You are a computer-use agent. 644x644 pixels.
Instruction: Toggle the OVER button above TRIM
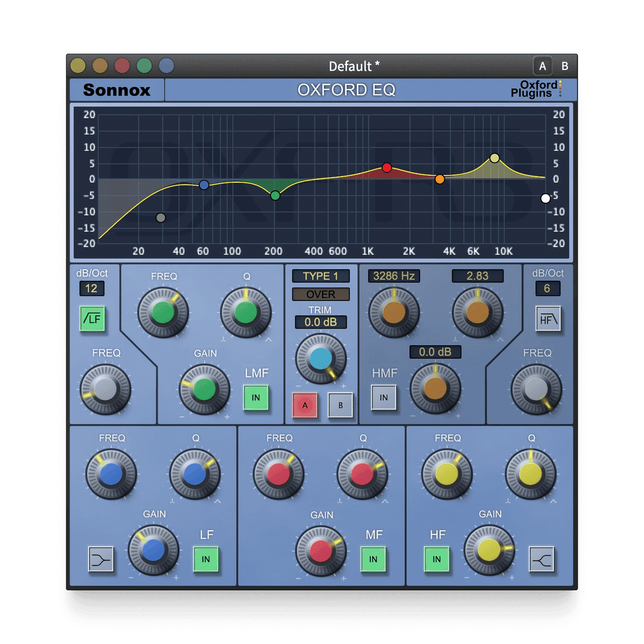tap(322, 294)
